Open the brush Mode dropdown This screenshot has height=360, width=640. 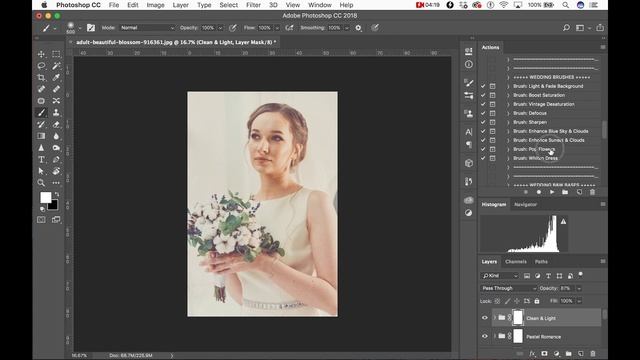pyautogui.click(x=147, y=28)
